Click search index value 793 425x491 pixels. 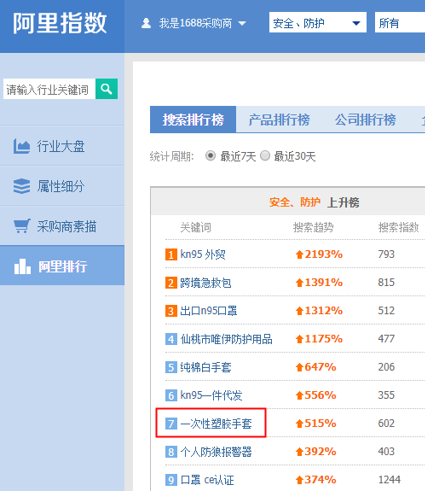click(386, 254)
